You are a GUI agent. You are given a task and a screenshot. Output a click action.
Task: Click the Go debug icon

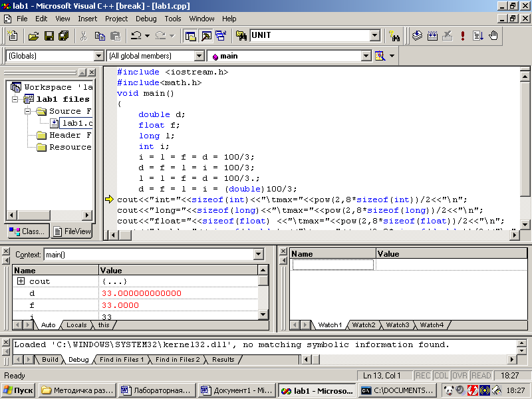click(x=477, y=35)
